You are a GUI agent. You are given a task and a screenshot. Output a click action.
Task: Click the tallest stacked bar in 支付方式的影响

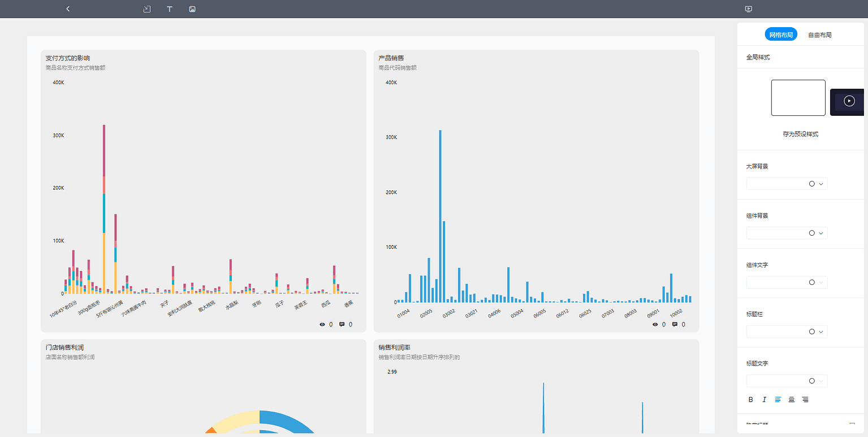pyautogui.click(x=104, y=209)
